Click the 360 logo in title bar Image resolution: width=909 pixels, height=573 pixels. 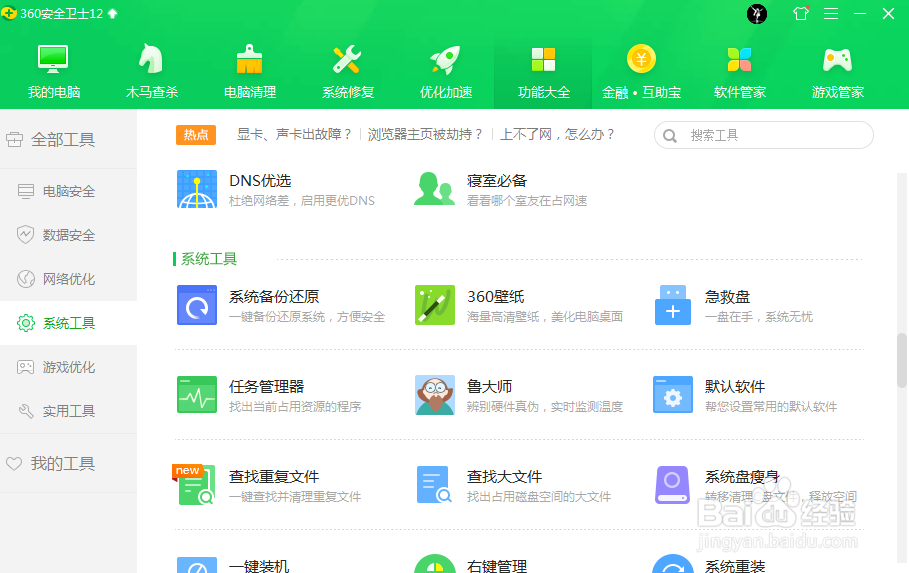coord(9,13)
